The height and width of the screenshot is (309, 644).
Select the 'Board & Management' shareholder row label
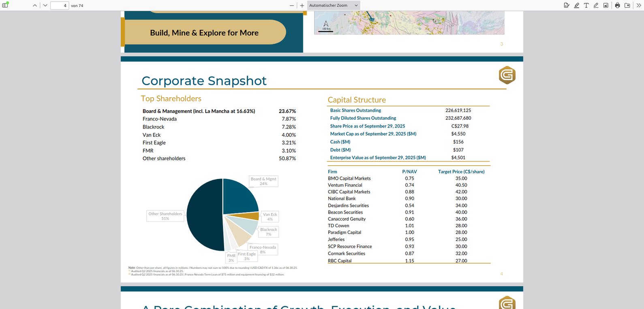click(199, 111)
